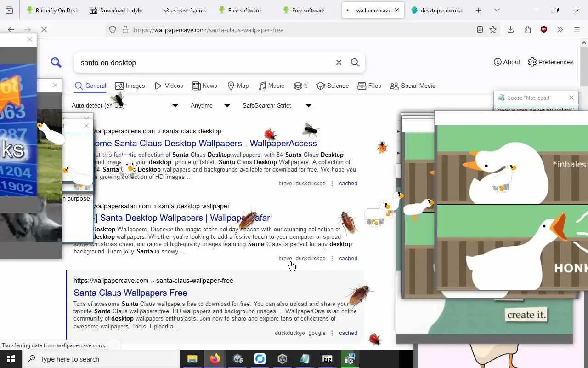The height and width of the screenshot is (368, 588).
Task: Select the Science search category
Action: [x=332, y=86]
